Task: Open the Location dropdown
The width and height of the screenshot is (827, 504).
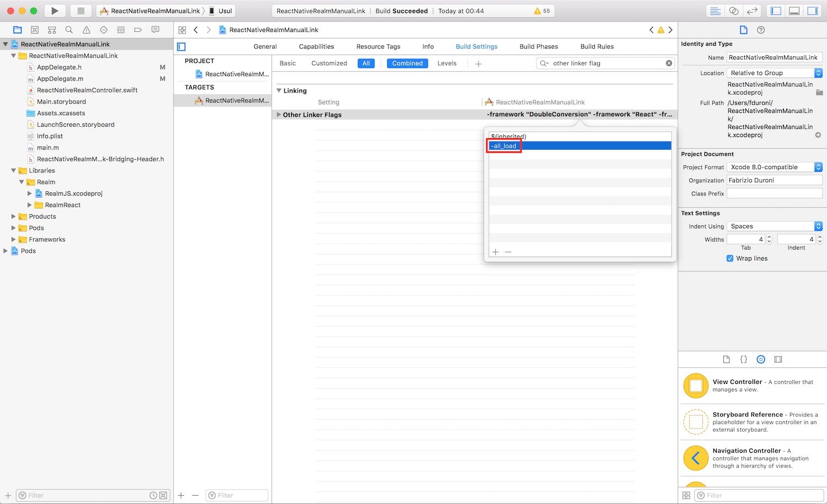Action: click(x=775, y=73)
